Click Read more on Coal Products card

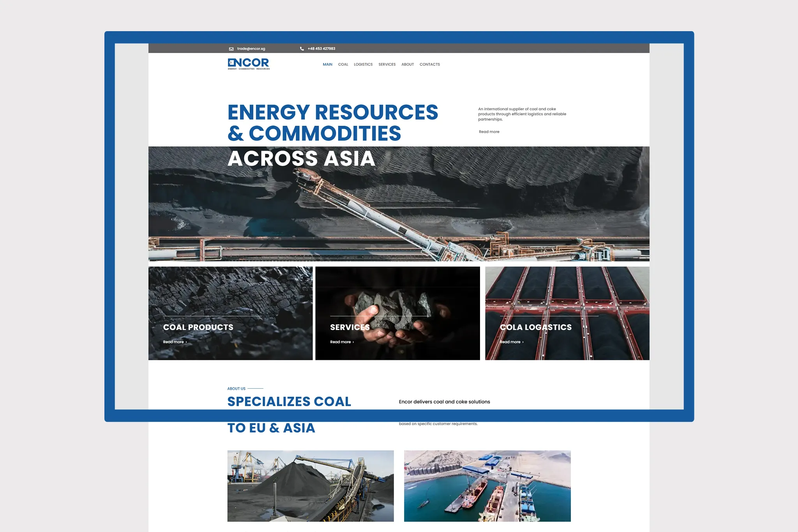click(175, 342)
